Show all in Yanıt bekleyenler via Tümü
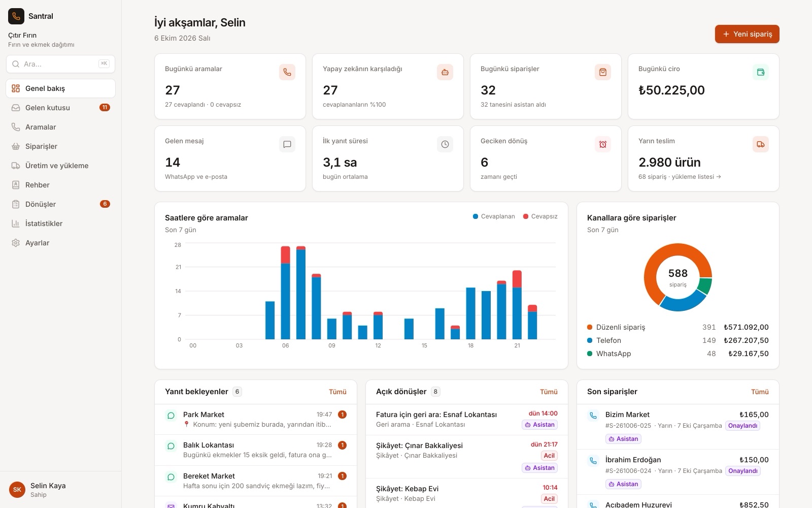This screenshot has width=812, height=508. click(337, 392)
